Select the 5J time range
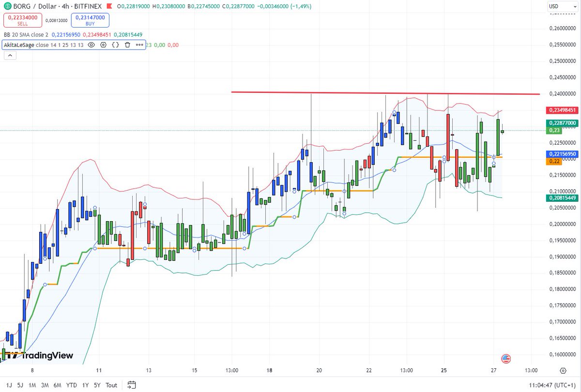Image resolution: width=581 pixels, height=392 pixels. tap(20, 385)
